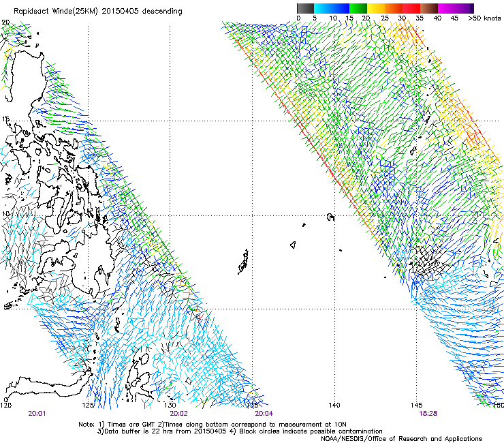Click the purple '18:28' swath time

pos(428,414)
